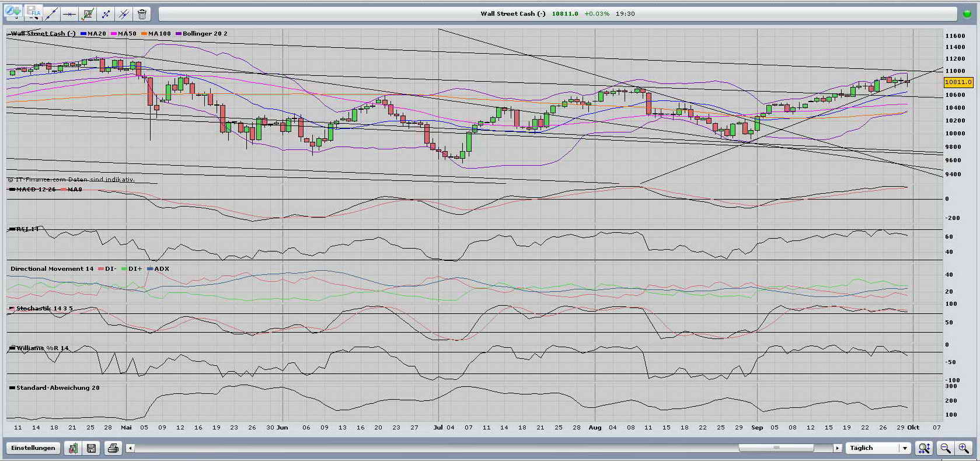980x461 pixels.
Task: Click the auto-fit zoom magnifier with arrows
Action: point(925,448)
